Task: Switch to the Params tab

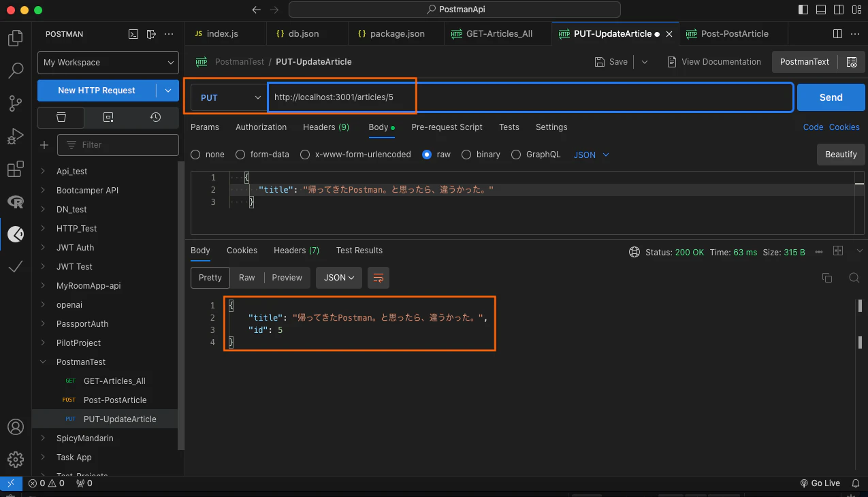Action: (x=205, y=127)
